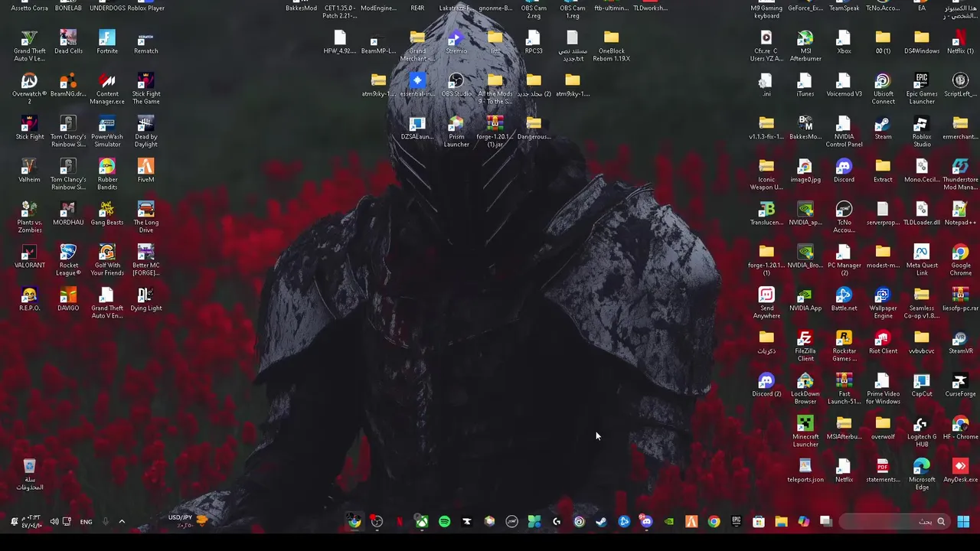The height and width of the screenshot is (551, 980).
Task: Open the Meta Quest Link desktop shortcut
Action: click(x=922, y=260)
